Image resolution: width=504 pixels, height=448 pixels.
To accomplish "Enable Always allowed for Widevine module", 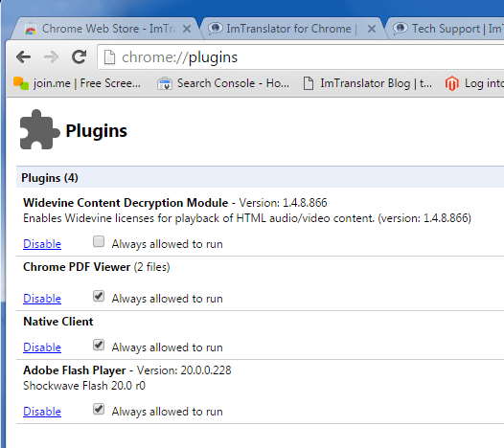I will tap(99, 241).
